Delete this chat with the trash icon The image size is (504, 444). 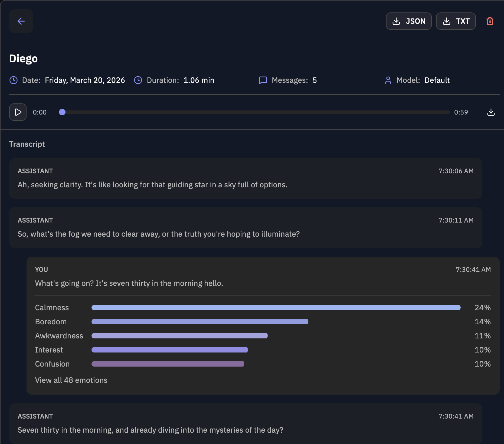[490, 21]
